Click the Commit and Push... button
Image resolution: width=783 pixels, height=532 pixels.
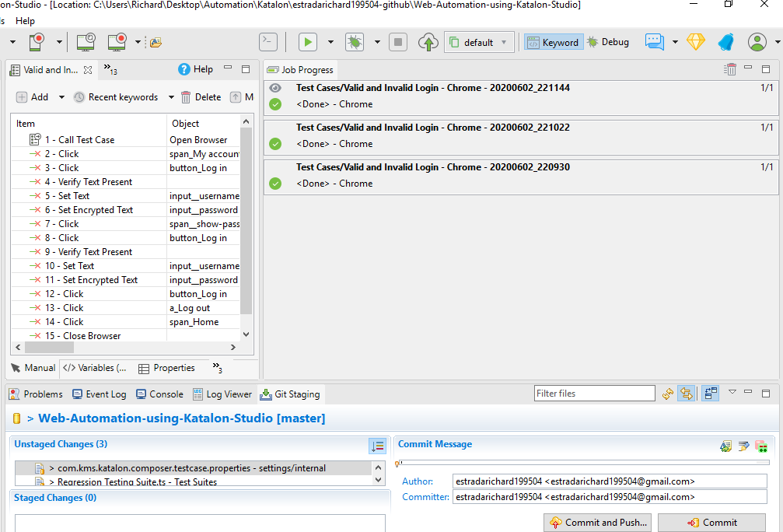[598, 523]
